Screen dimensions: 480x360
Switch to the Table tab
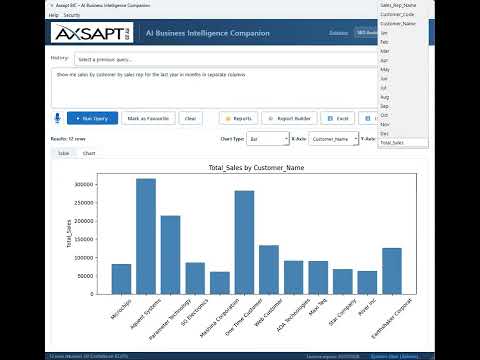[64, 153]
